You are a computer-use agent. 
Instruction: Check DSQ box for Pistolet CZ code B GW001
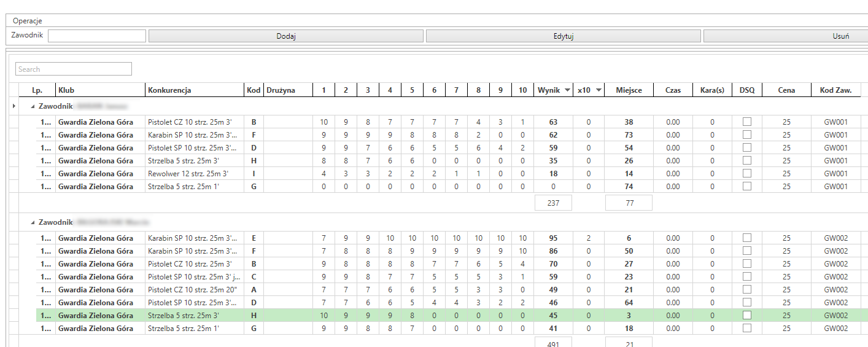pyautogui.click(x=747, y=122)
